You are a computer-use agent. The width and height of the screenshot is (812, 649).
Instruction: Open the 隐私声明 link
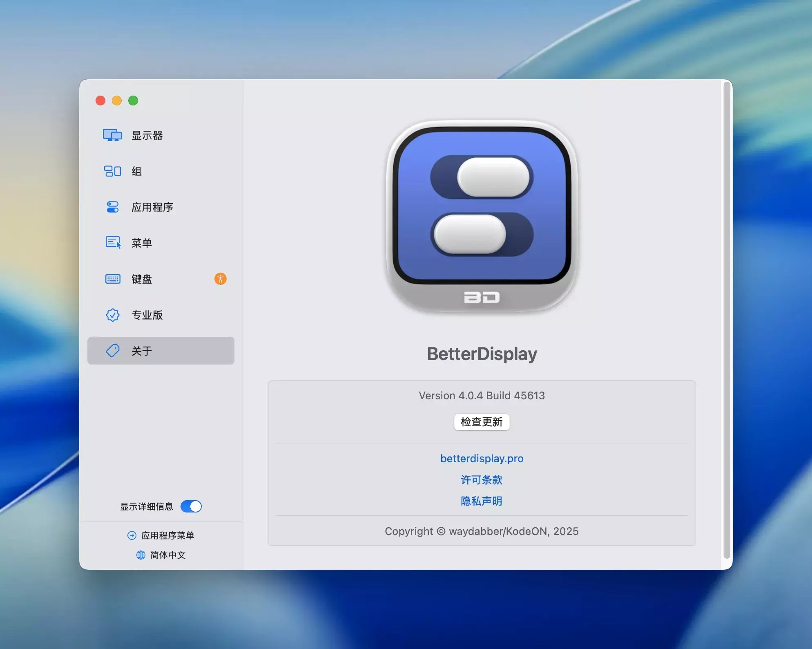[x=482, y=501]
